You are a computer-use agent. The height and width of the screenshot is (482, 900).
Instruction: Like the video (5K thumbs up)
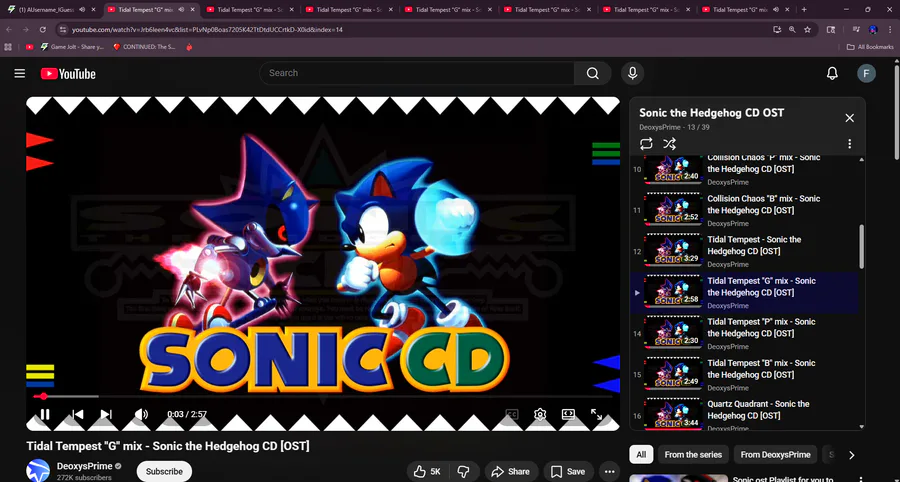(x=428, y=472)
